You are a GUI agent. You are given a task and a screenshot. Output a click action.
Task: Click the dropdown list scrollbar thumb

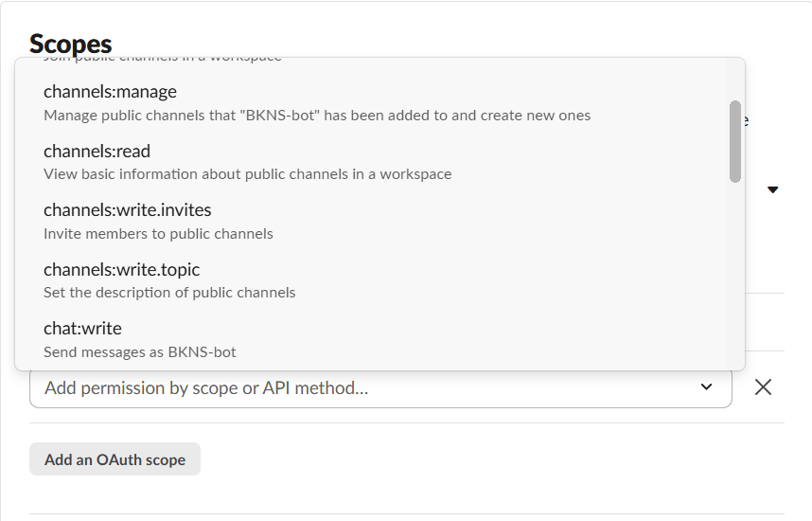pos(734,141)
